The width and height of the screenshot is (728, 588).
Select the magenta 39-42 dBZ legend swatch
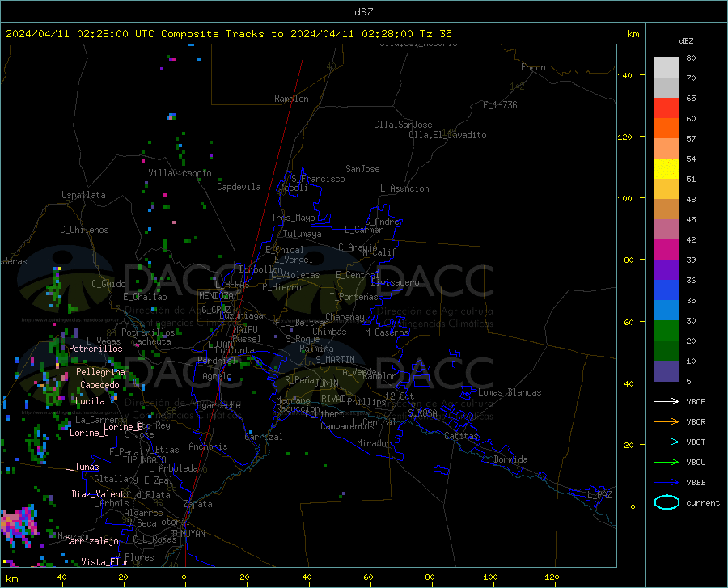click(667, 250)
